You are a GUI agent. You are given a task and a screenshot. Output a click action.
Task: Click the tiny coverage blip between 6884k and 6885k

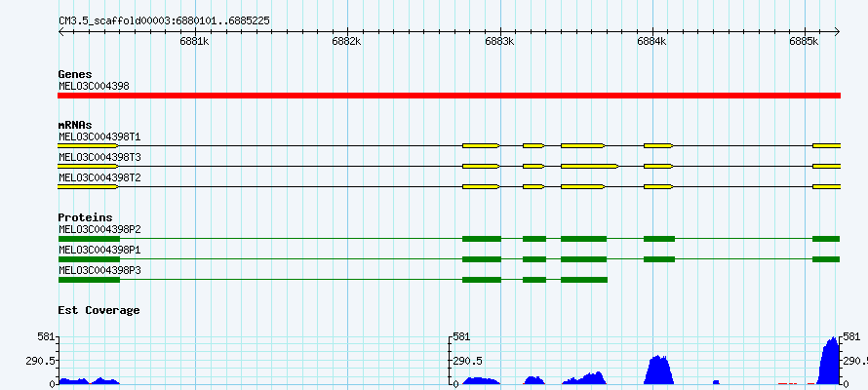point(716,382)
